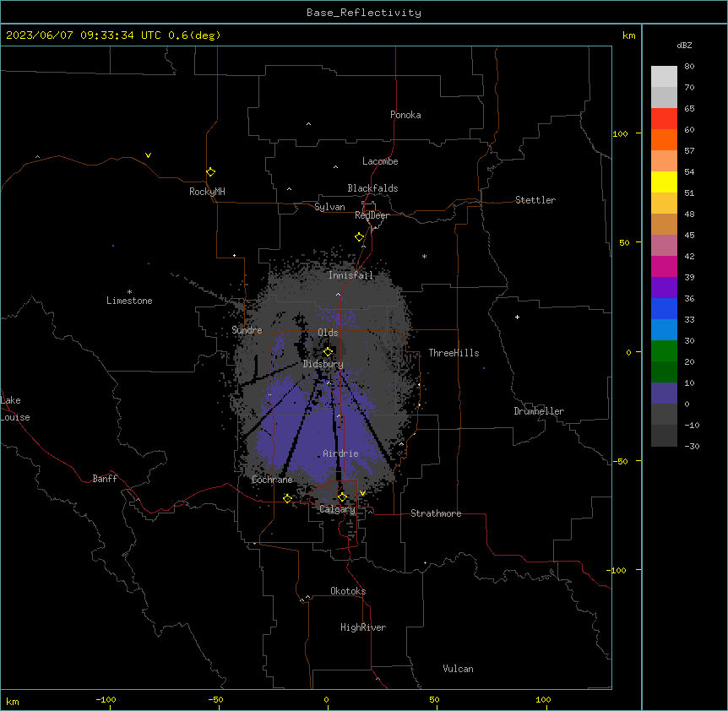Image resolution: width=728 pixels, height=711 pixels.
Task: Click the white plus marker northeast of ThreeHills
Action: [517, 317]
